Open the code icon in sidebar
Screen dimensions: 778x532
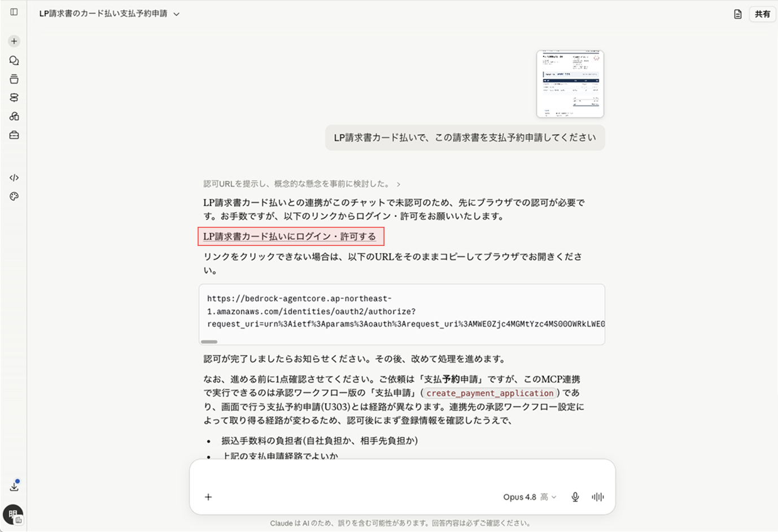pos(14,178)
